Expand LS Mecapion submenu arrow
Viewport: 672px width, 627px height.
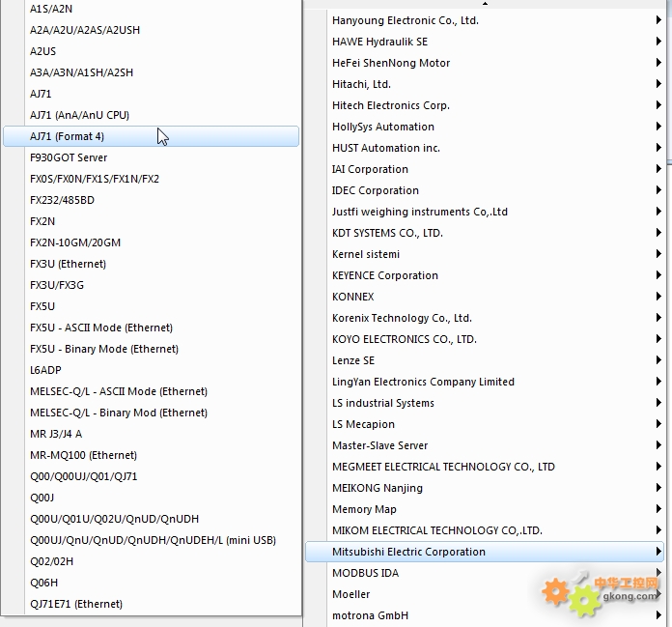point(658,424)
